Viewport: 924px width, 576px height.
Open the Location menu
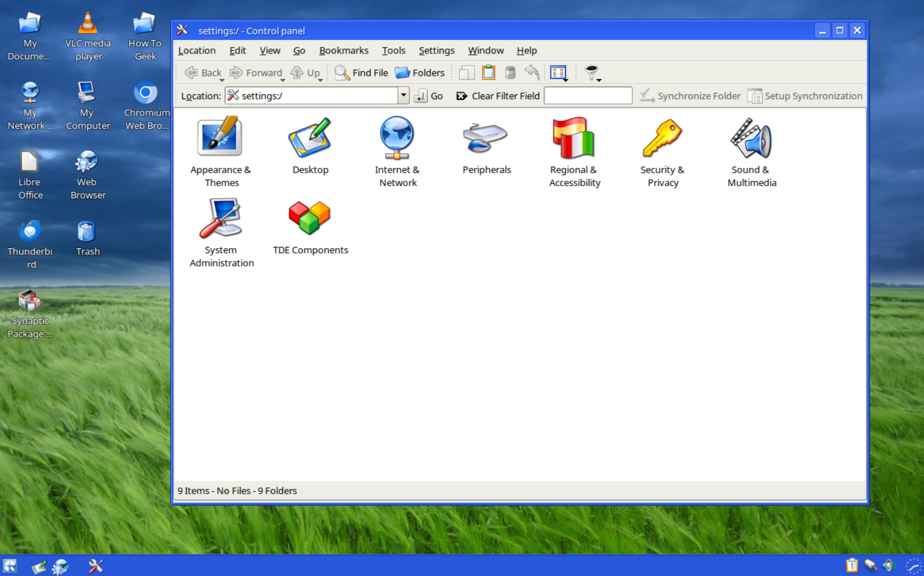197,50
